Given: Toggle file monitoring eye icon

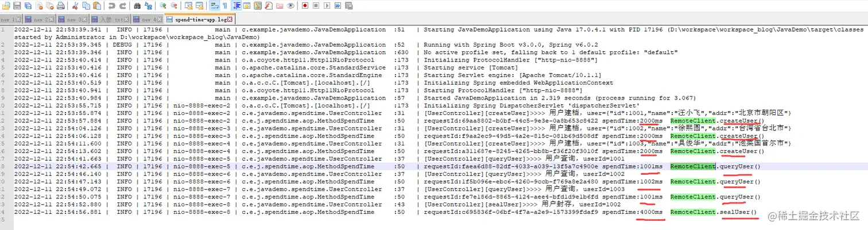Looking at the screenshot, I should pyautogui.click(x=290, y=6).
